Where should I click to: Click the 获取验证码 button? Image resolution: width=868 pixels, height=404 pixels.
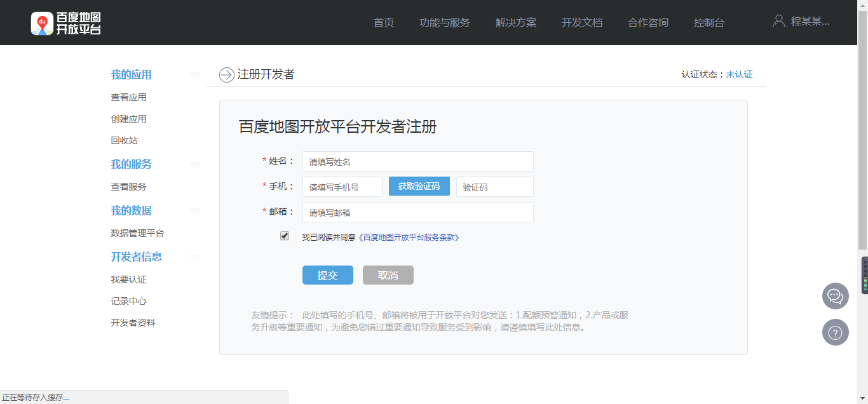pos(419,186)
